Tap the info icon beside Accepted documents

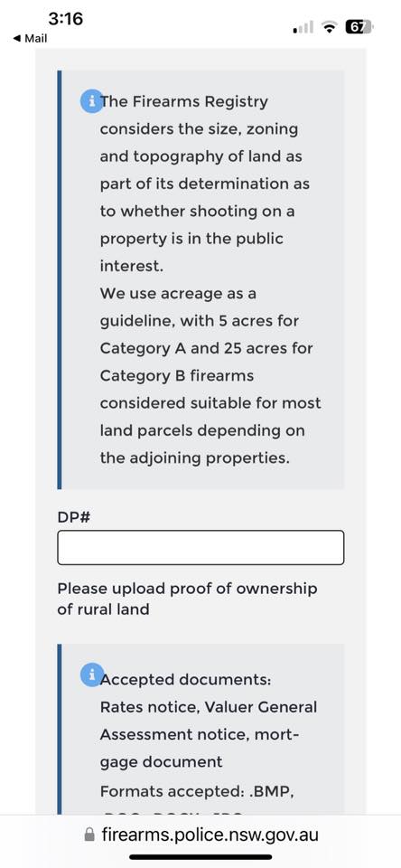(x=92, y=675)
